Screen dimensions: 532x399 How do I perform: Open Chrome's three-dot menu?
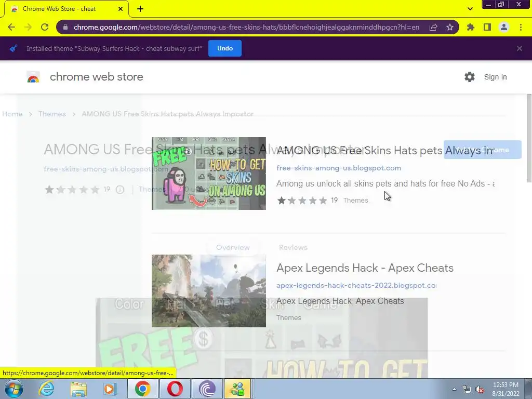click(x=521, y=27)
